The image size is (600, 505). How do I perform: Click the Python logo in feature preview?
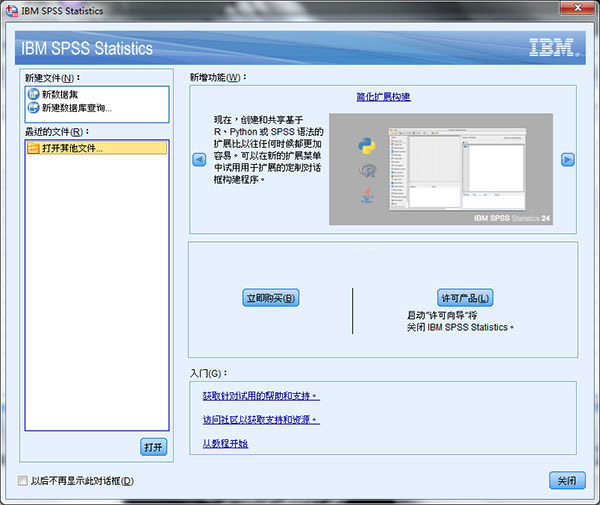point(367,146)
